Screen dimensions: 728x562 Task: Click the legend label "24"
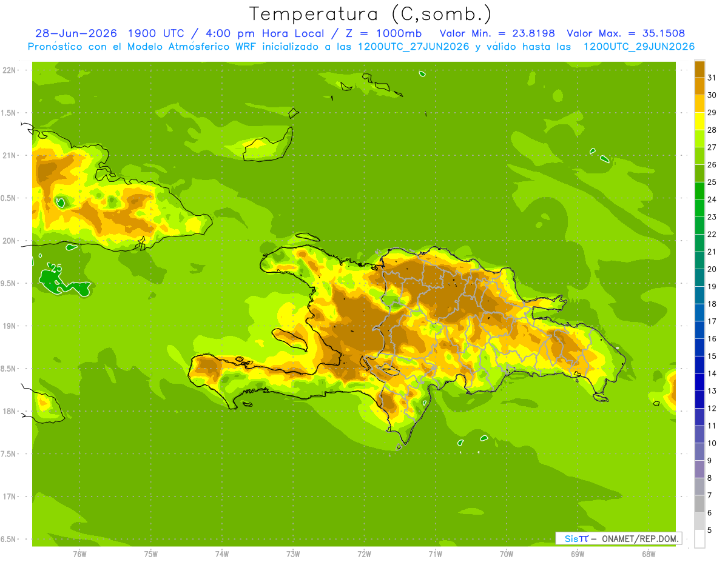(712, 199)
